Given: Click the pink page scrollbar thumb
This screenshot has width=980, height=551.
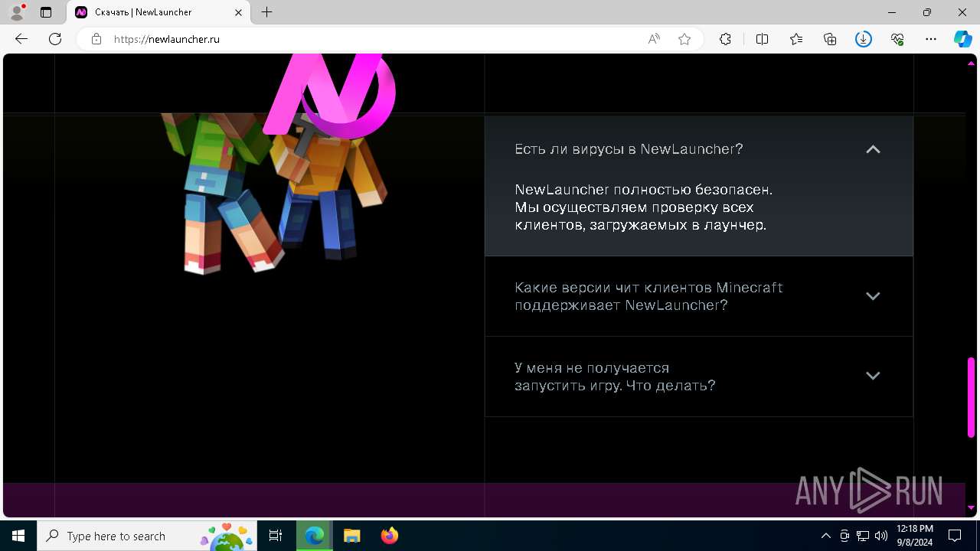Looking at the screenshot, I should point(971,396).
